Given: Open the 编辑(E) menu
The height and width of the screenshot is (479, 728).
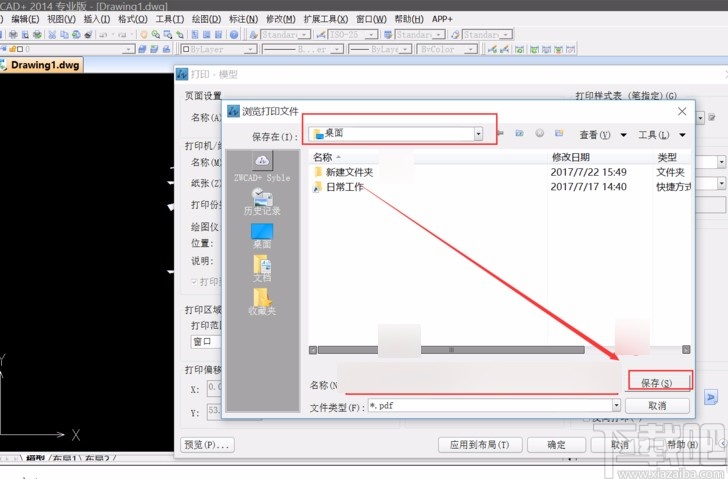Looking at the screenshot, I should point(25,19).
